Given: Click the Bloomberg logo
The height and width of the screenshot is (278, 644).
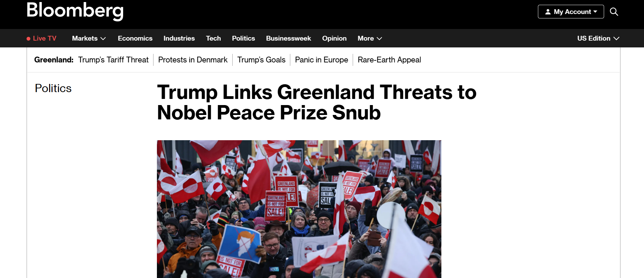Looking at the screenshot, I should [75, 11].
